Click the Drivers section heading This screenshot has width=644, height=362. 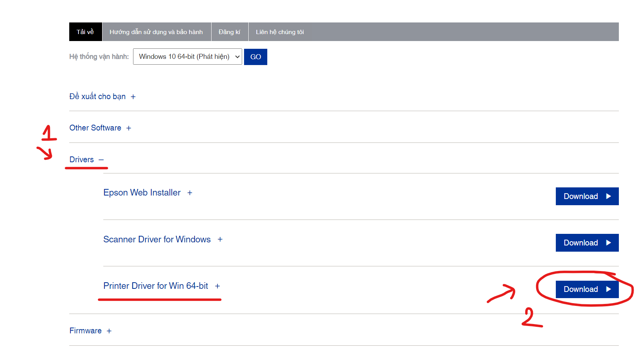[82, 160]
